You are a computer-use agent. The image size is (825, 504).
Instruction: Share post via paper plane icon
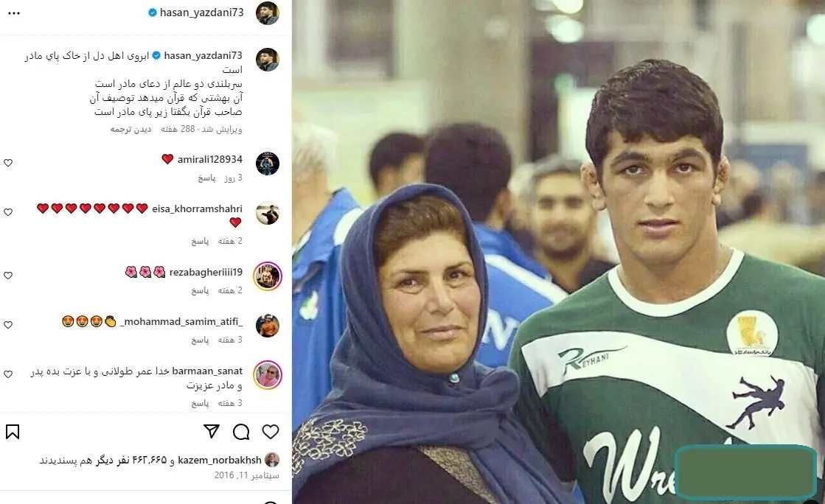click(x=212, y=432)
